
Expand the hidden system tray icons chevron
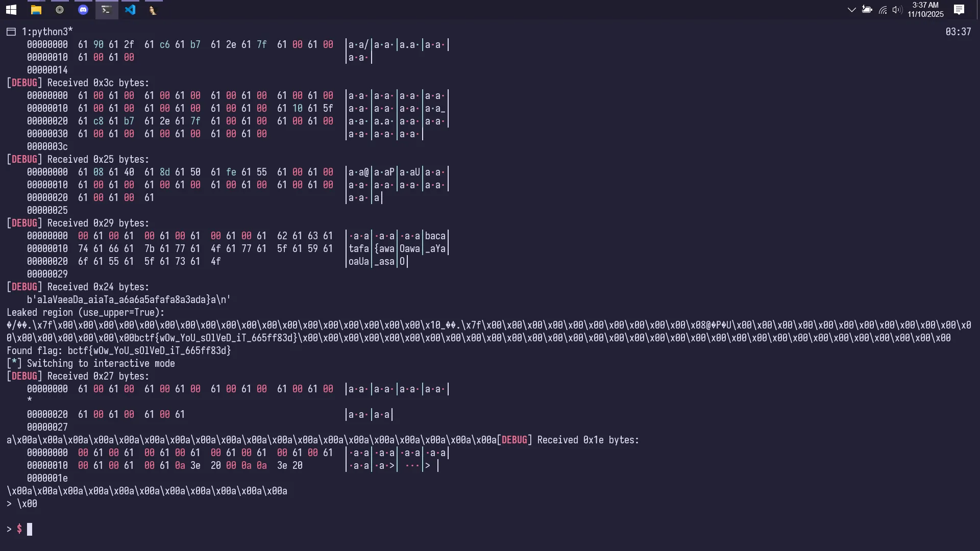[x=851, y=10]
